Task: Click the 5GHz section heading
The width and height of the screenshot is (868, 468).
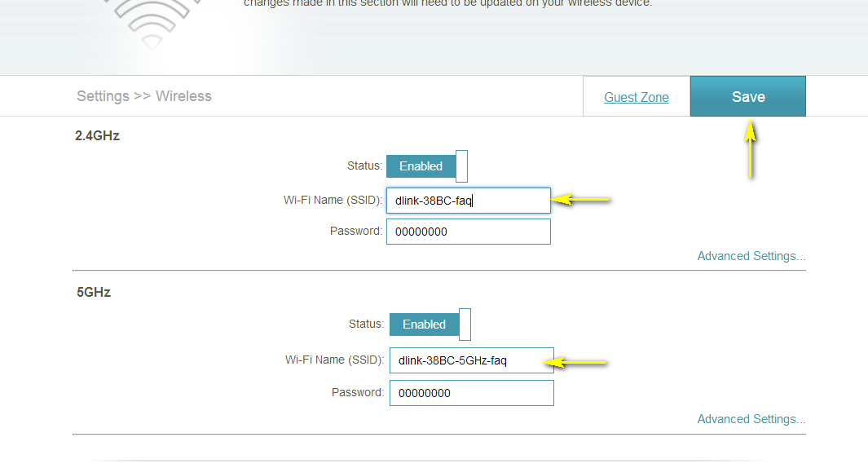Action: (94, 292)
